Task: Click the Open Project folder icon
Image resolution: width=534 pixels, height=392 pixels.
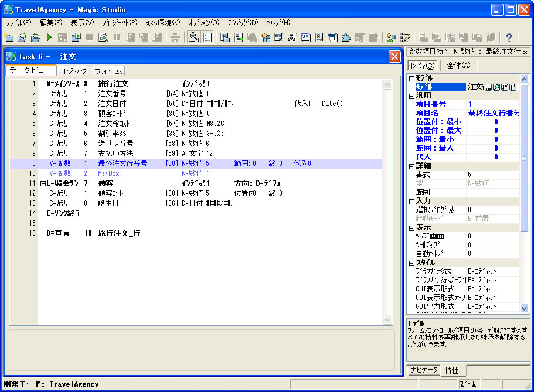Action: [x=22, y=37]
